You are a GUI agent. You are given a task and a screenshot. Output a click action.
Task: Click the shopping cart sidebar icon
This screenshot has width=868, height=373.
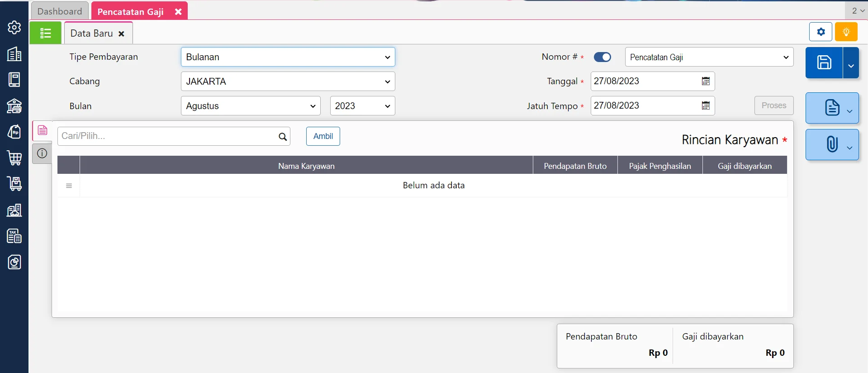(14, 158)
